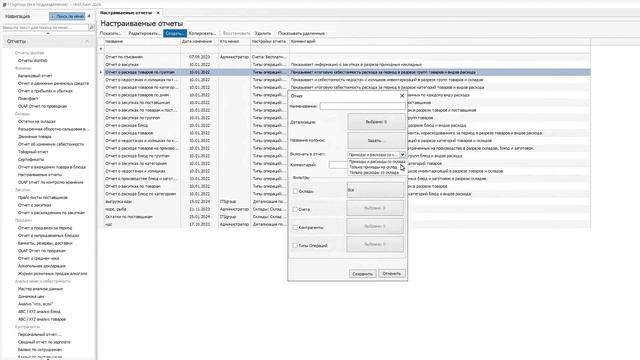Pin the navigation panel with the pin icon

pyautogui.click(x=89, y=16)
